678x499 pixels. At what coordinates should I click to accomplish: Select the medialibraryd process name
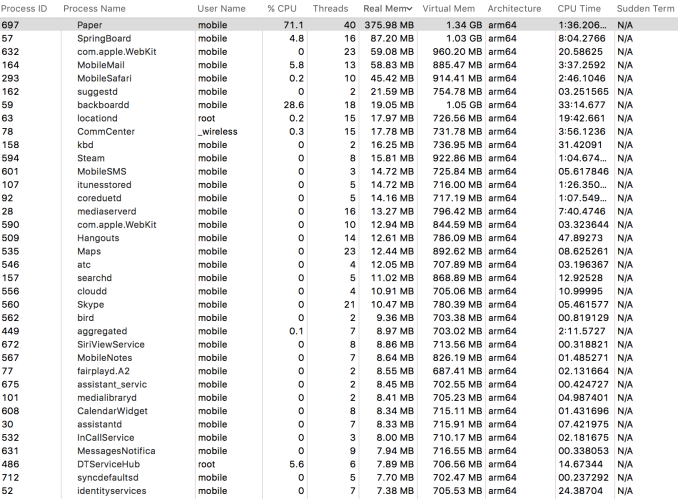click(107, 398)
